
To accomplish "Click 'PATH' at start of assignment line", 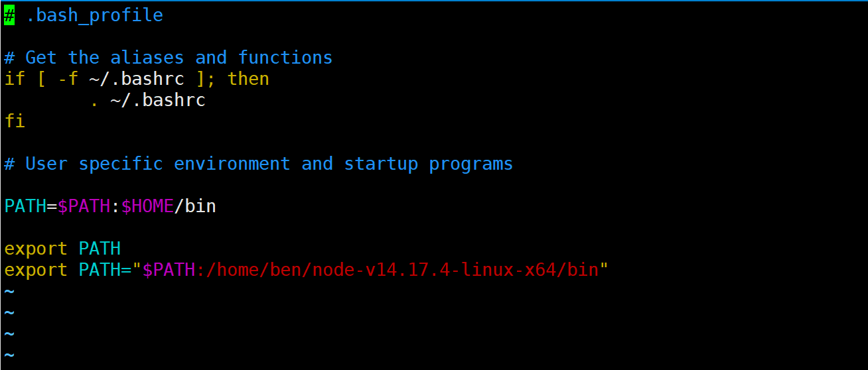I will [25, 206].
